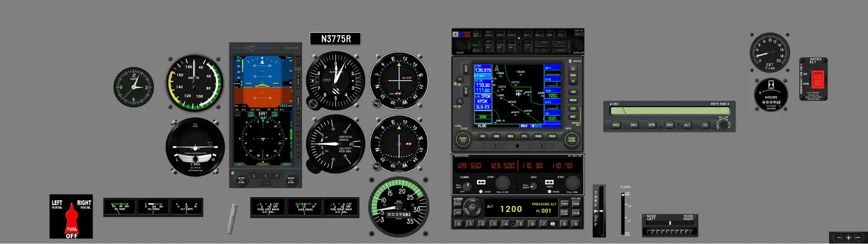This screenshot has height=244, width=868.
Task: Open VNAV page on GNS 530
Action: (538, 136)
